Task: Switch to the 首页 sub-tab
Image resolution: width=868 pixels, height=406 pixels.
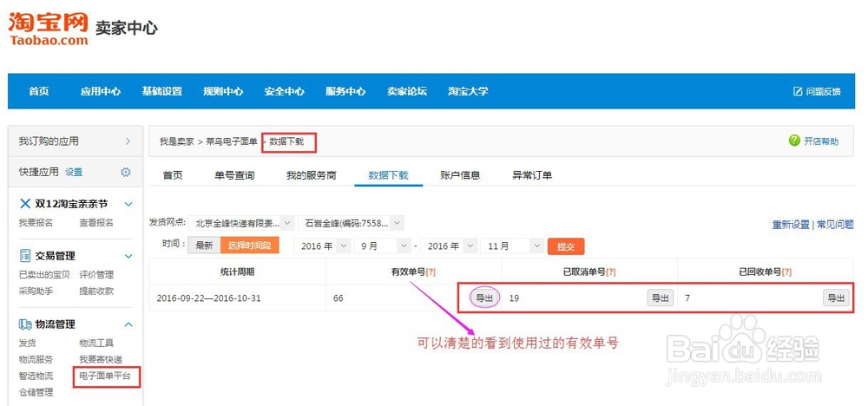Action: 172,175
